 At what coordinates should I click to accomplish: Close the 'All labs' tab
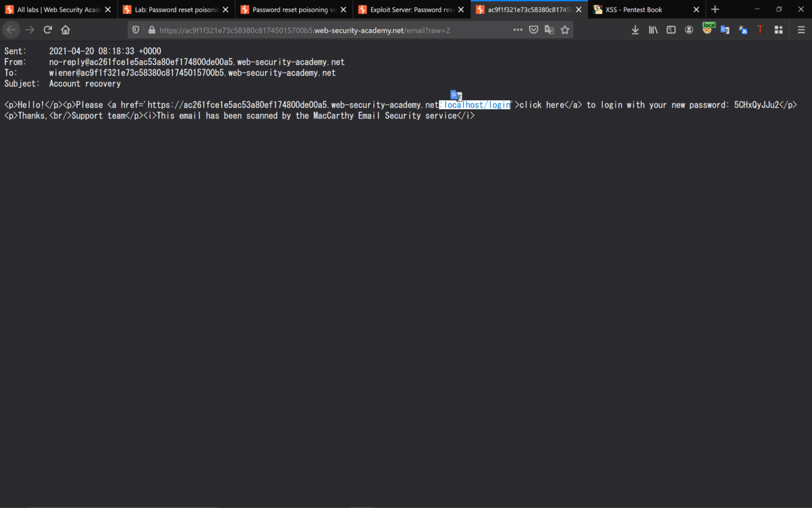(x=108, y=9)
